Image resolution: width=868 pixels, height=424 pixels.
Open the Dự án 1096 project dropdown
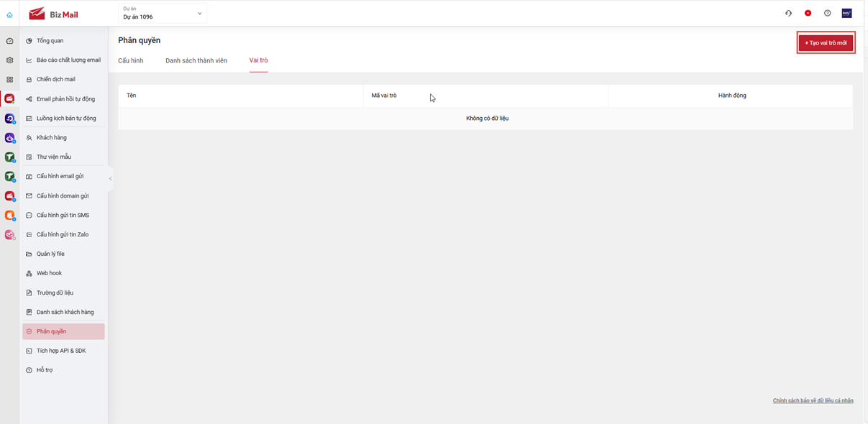(162, 13)
